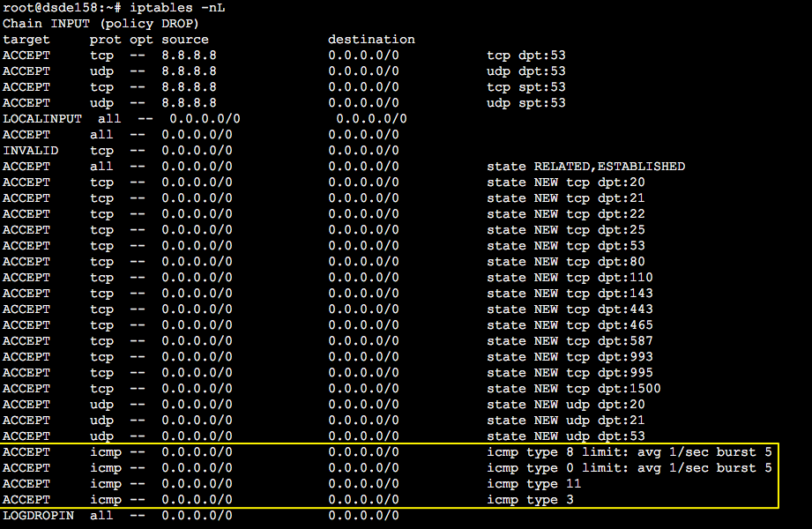Click 'udp dpt:53' in the 8.8.8.8 row
The height and width of the screenshot is (529, 812).
pyautogui.click(x=526, y=71)
